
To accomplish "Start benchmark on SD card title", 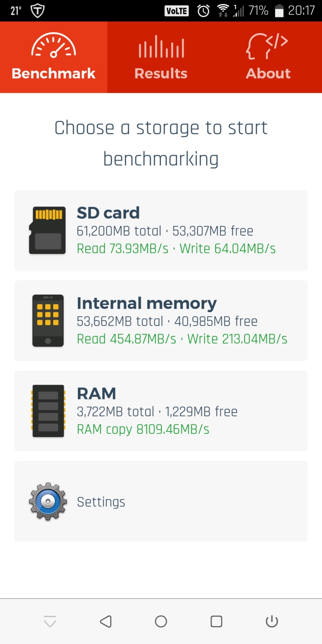I will tap(108, 213).
